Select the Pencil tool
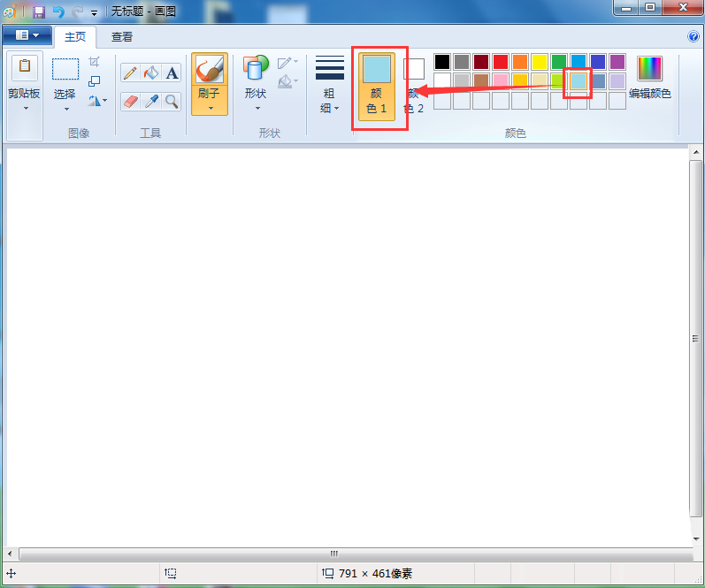The width and height of the screenshot is (705, 588). [130, 73]
